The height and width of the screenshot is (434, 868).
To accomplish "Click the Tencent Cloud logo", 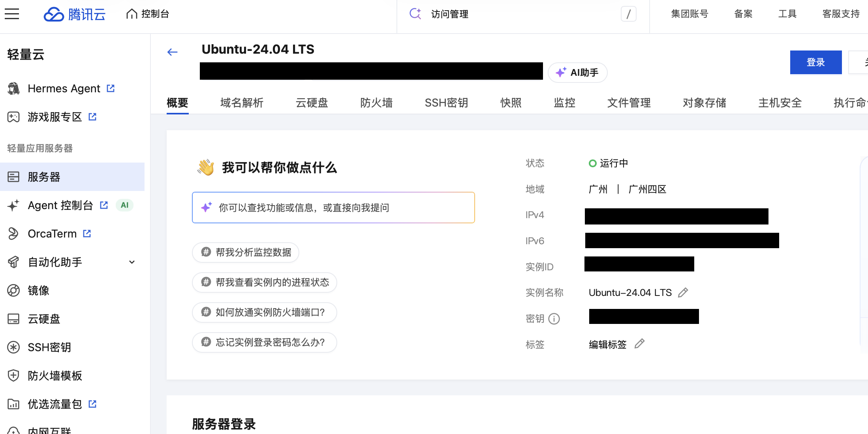I will (75, 14).
